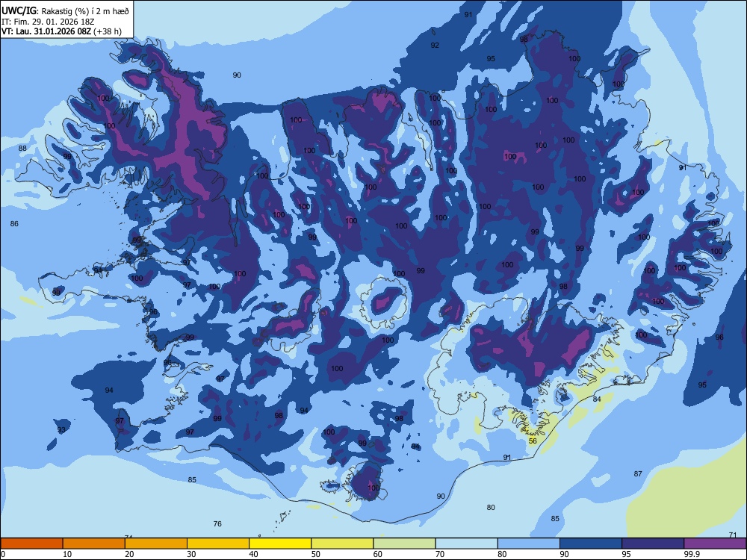Select the pale blue 70–80 legend swatch
747x560 pixels.
click(466, 544)
